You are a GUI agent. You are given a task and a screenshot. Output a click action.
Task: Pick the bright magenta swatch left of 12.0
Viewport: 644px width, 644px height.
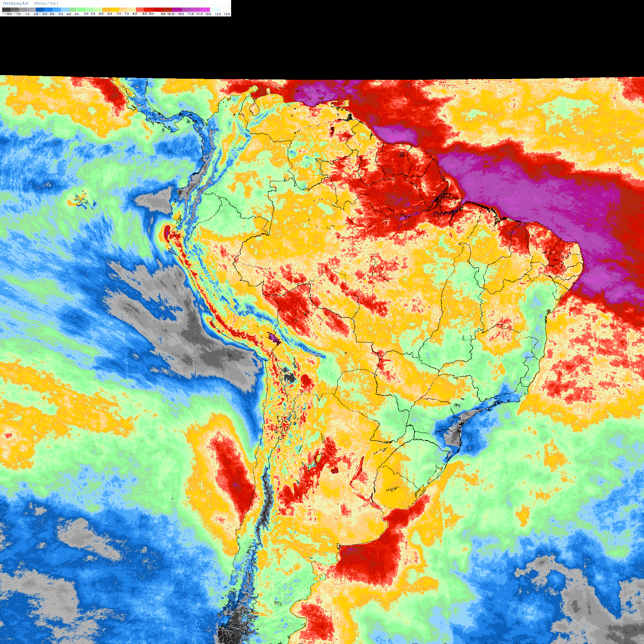click(205, 10)
